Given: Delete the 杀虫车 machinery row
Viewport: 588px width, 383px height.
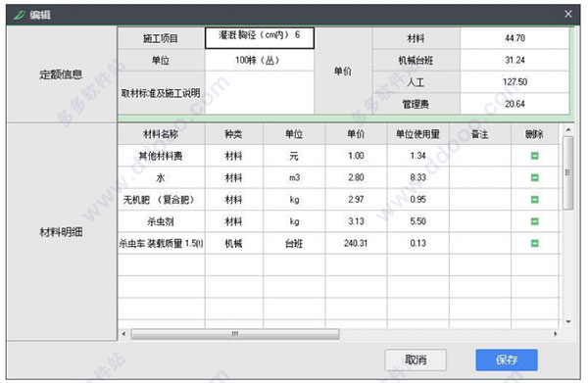Looking at the screenshot, I should tap(535, 243).
